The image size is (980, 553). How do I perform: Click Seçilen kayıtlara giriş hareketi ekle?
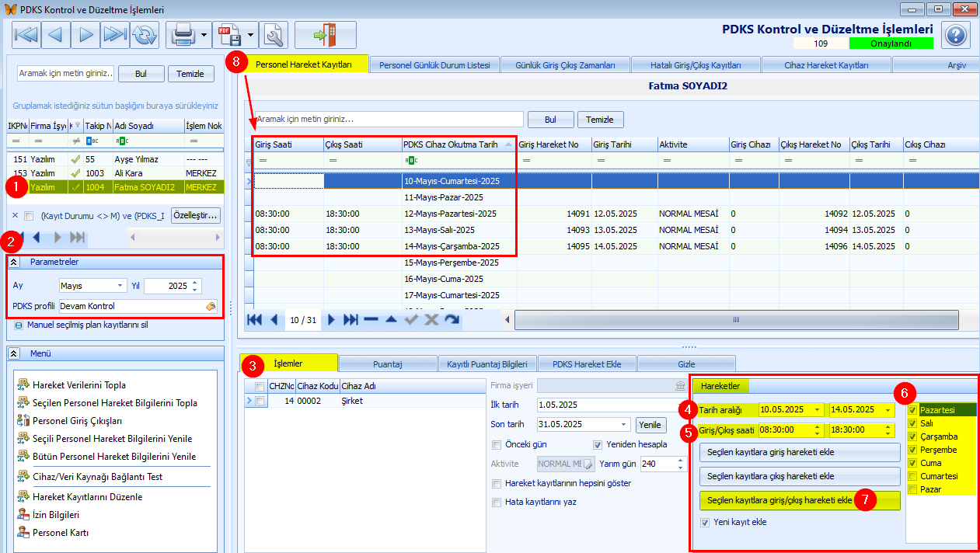pos(800,453)
